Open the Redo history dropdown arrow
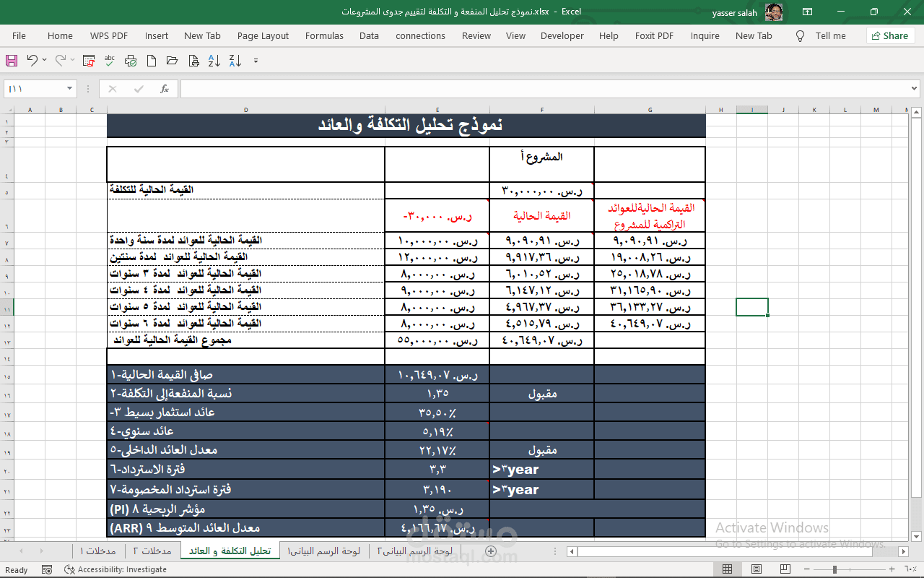The image size is (924, 578). click(73, 61)
